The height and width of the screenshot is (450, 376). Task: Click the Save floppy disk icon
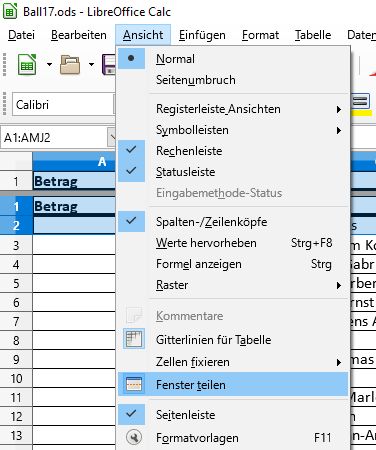coord(109,65)
